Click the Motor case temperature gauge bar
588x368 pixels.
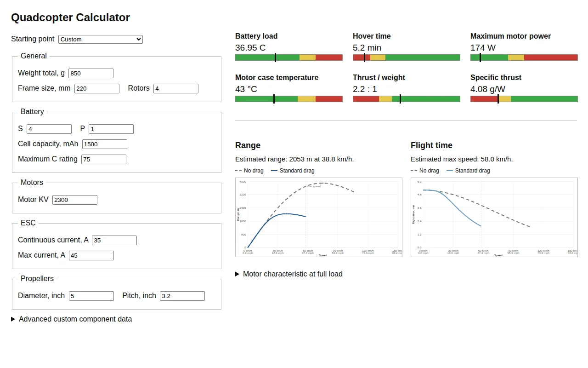289,99
